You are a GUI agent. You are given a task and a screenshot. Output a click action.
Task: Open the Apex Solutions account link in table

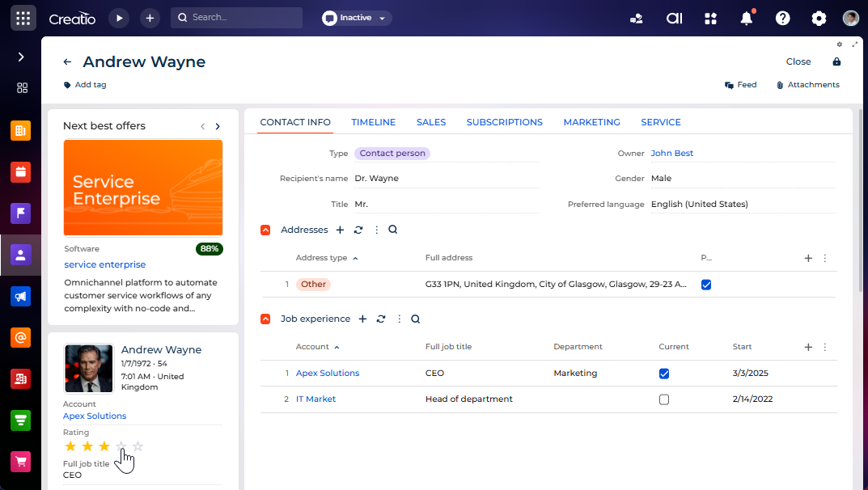328,374
